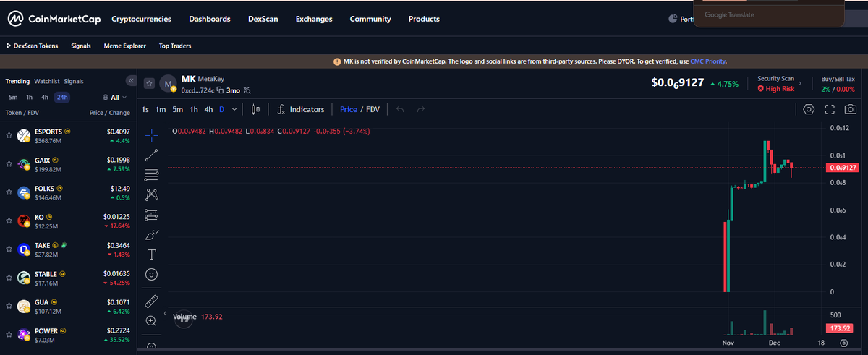The height and width of the screenshot is (355, 868).
Task: Redo last chart action
Action: 421,109
